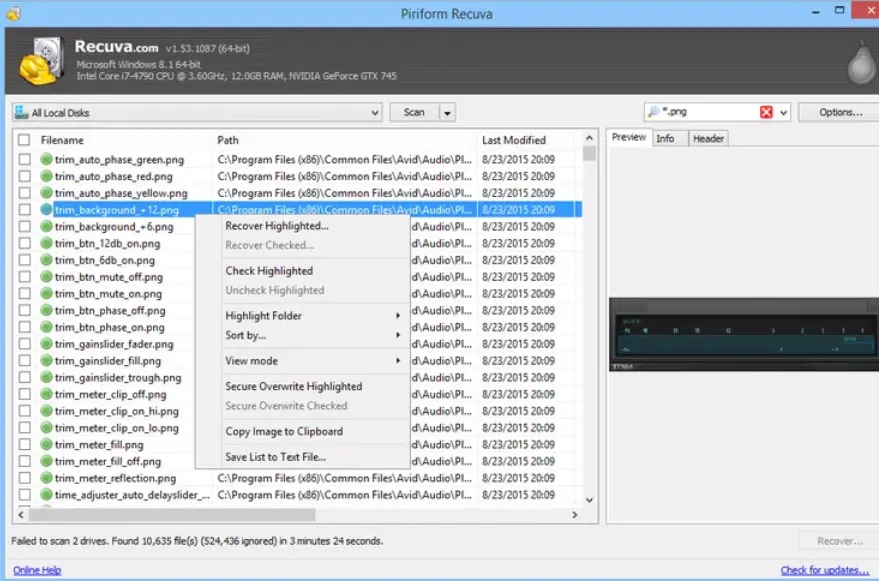The height and width of the screenshot is (581, 879).
Task: Click green status dot for trim_auto_phase_green.png
Action: pyautogui.click(x=46, y=159)
